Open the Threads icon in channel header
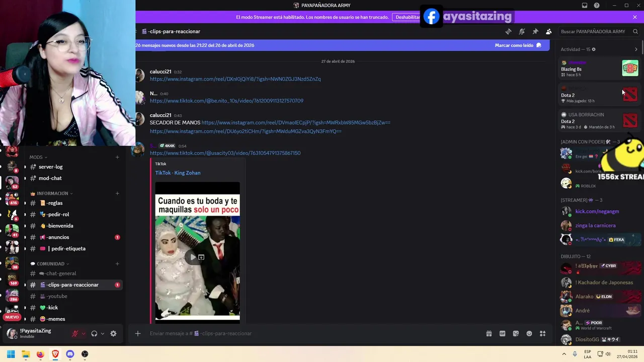The width and height of the screenshot is (644, 362). (x=508, y=31)
